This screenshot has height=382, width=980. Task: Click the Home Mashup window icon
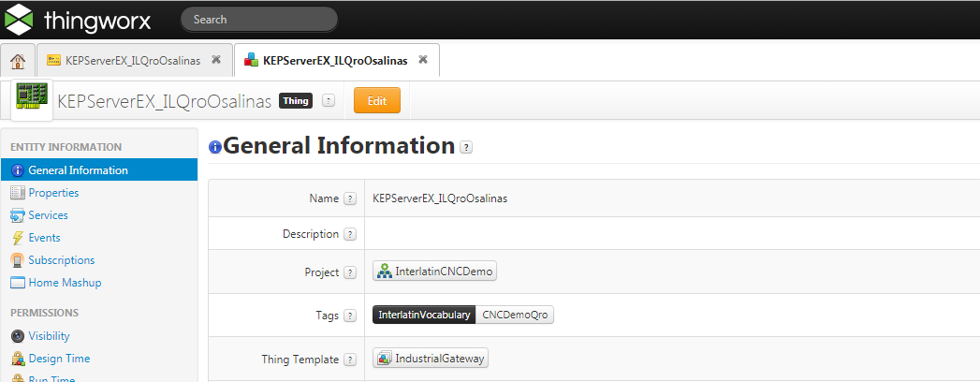(x=18, y=283)
